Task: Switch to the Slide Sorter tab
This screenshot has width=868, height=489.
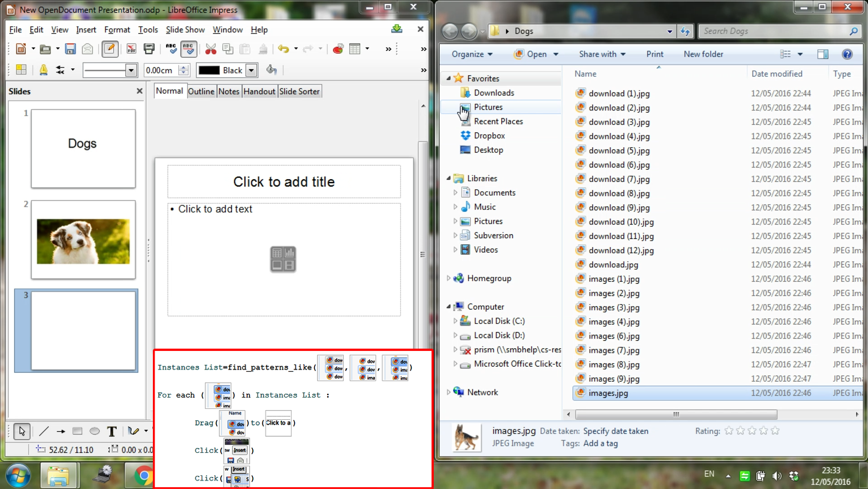Action: 299,91
